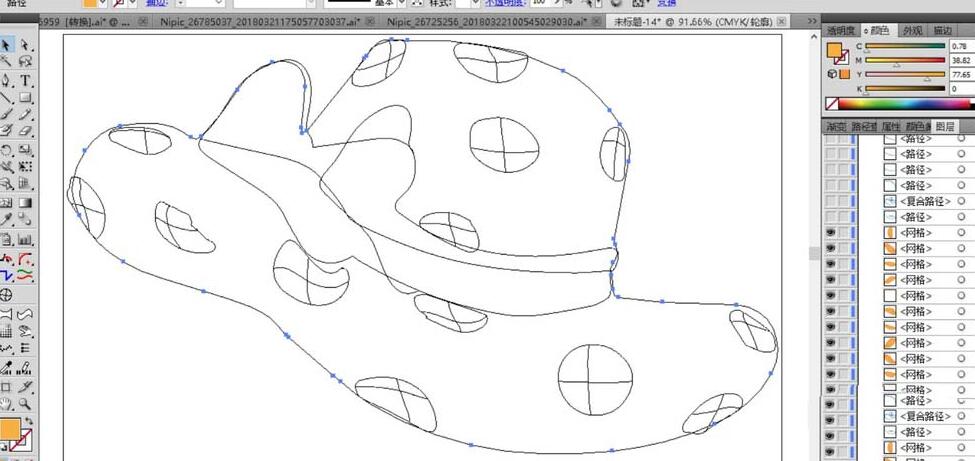975x461 pixels.
Task: Select the Free Transform tool
Action: [x=25, y=167]
